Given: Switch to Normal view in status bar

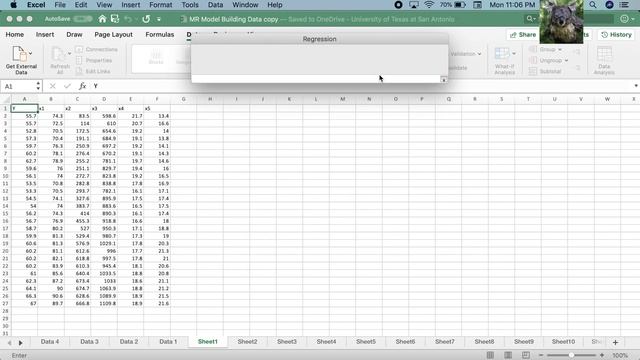Looking at the screenshot, I should click(490, 355).
